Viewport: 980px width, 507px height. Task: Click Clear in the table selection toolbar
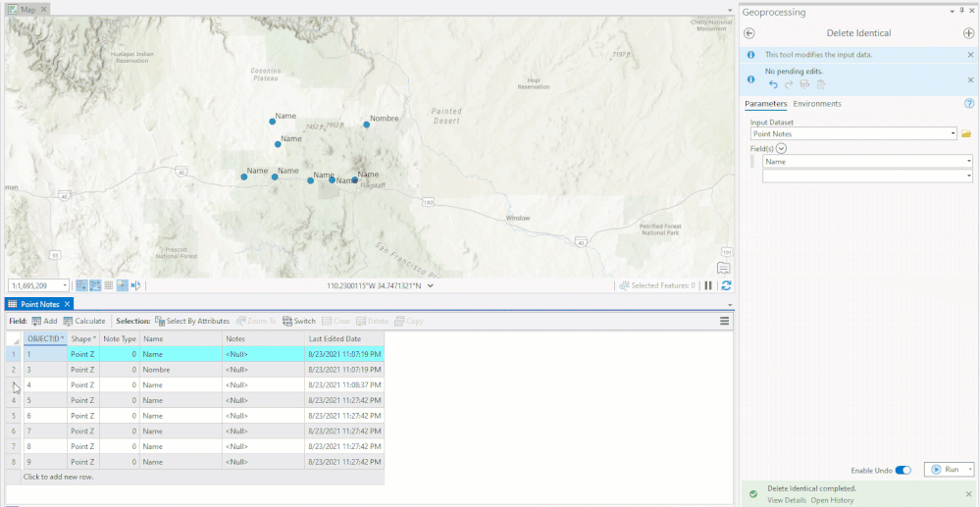tap(336, 321)
